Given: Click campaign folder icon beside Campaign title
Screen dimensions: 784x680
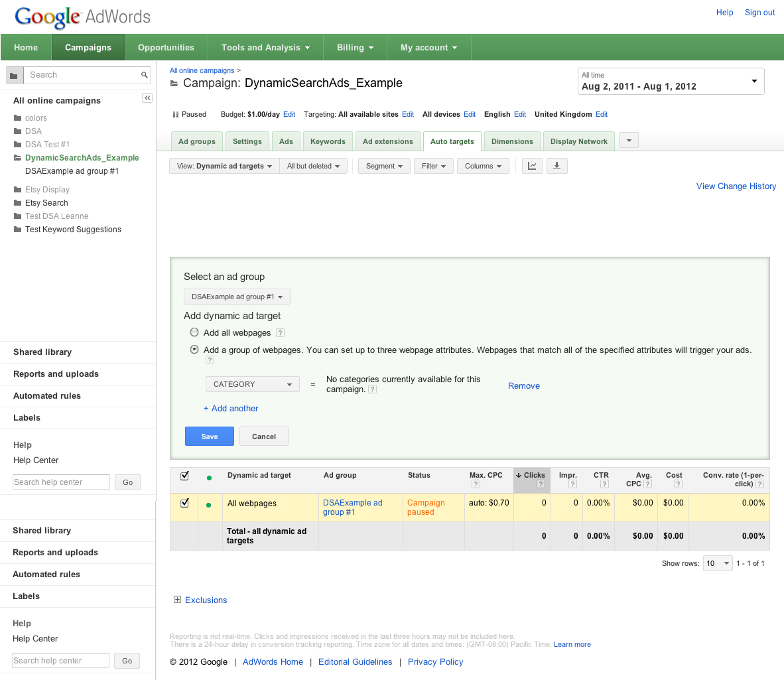Looking at the screenshot, I should pos(174,84).
